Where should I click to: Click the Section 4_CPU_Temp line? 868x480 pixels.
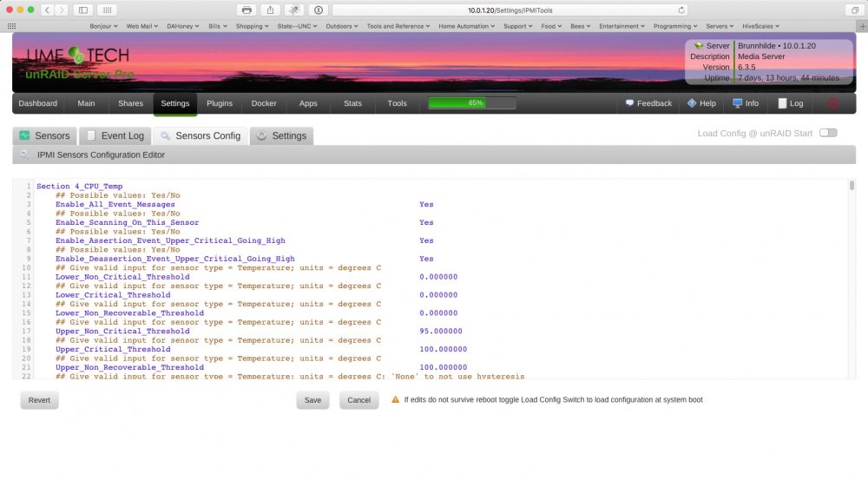80,187
